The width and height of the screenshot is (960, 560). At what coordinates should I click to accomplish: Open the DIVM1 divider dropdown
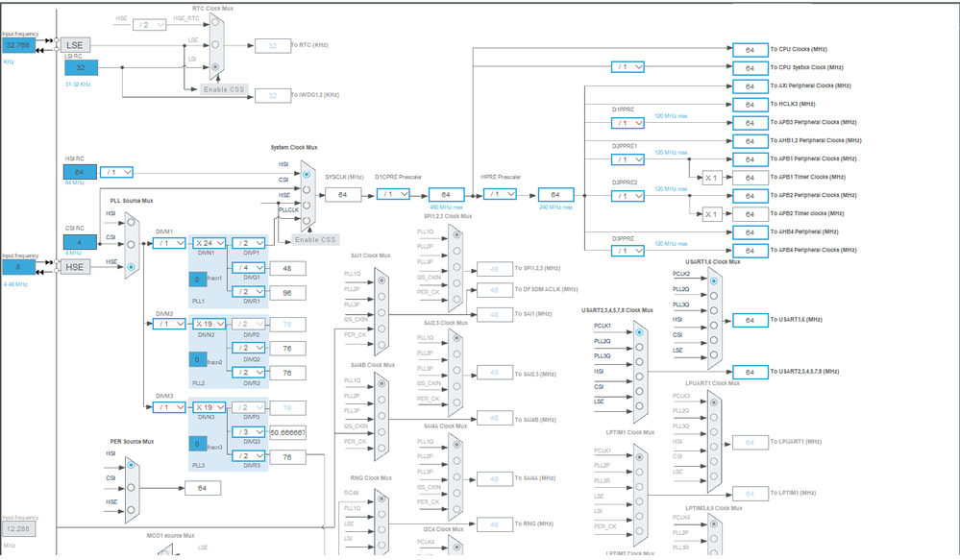(x=170, y=243)
